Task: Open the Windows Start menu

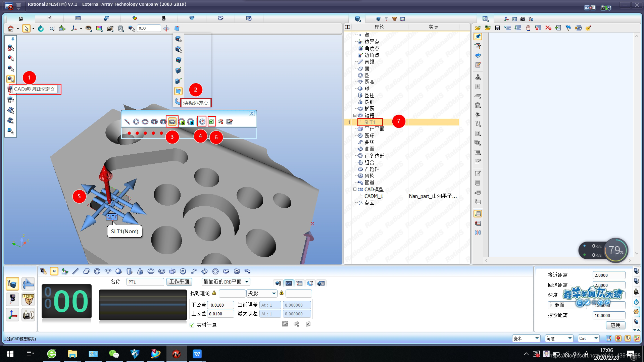Action: [x=10, y=354]
